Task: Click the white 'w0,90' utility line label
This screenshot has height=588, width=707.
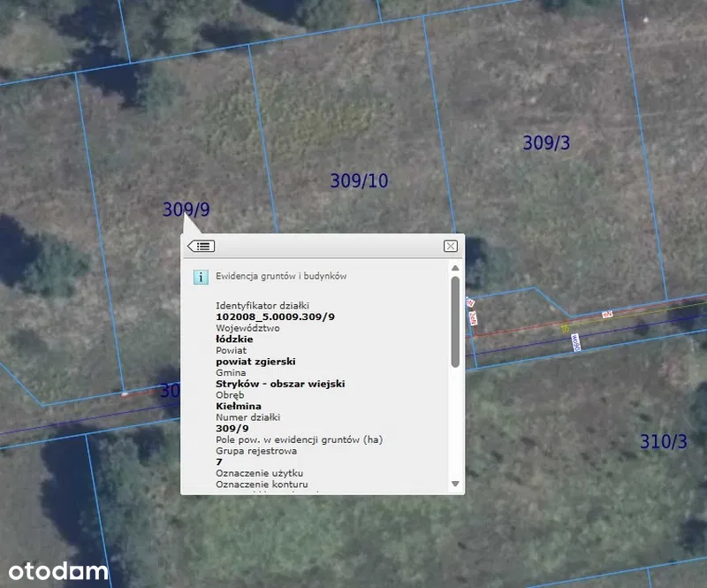Action: pyautogui.click(x=575, y=342)
